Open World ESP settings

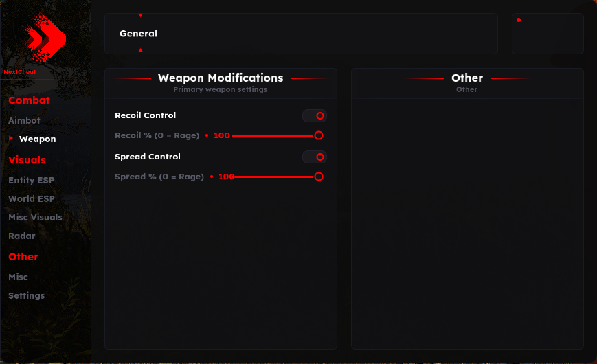[31, 198]
